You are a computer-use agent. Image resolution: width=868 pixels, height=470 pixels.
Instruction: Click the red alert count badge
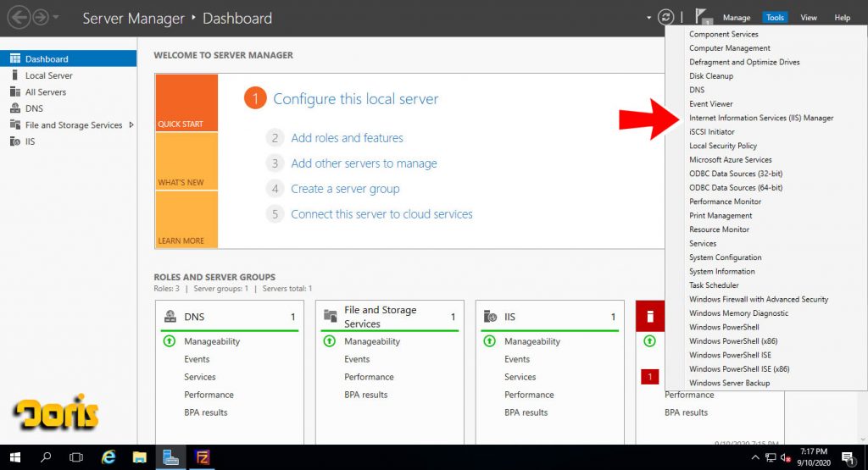click(649, 377)
